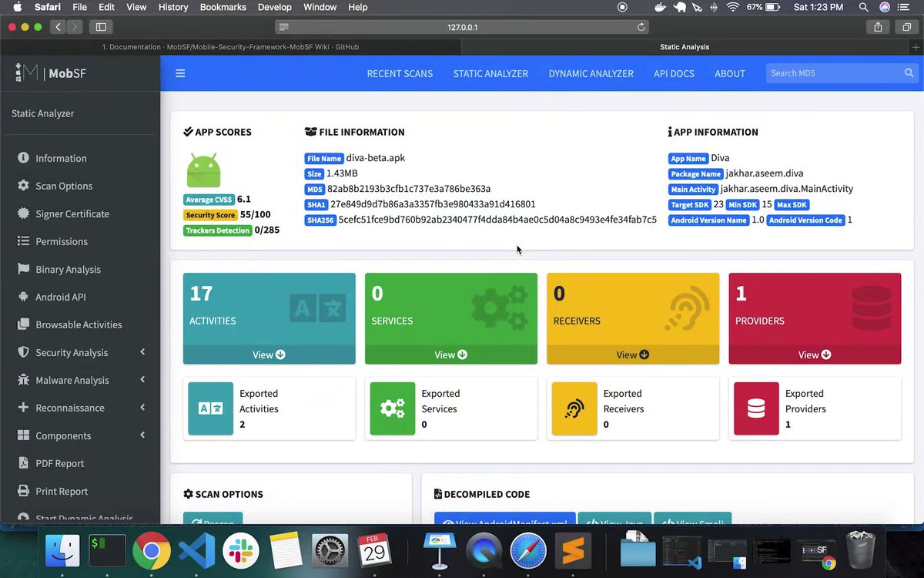Image resolution: width=924 pixels, height=578 pixels.
Task: Click the search magnifier icon
Action: (909, 72)
